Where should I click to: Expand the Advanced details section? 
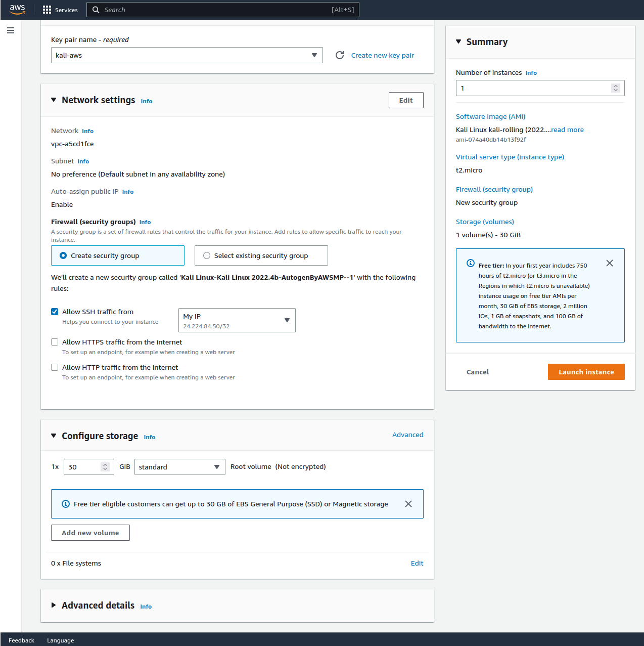54,605
